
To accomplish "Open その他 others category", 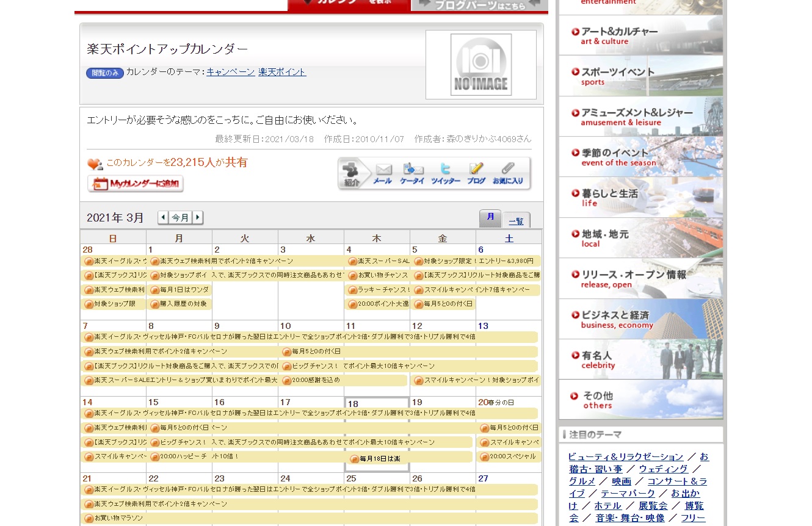I will tap(640, 400).
